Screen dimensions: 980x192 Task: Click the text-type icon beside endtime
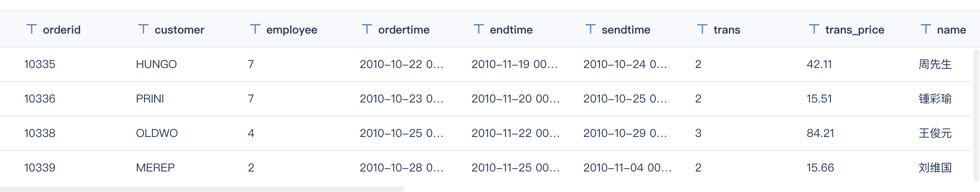(x=479, y=29)
